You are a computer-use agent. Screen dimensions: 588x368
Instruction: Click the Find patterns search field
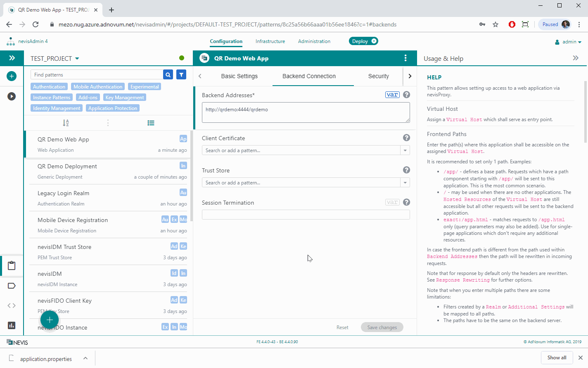[x=97, y=74]
